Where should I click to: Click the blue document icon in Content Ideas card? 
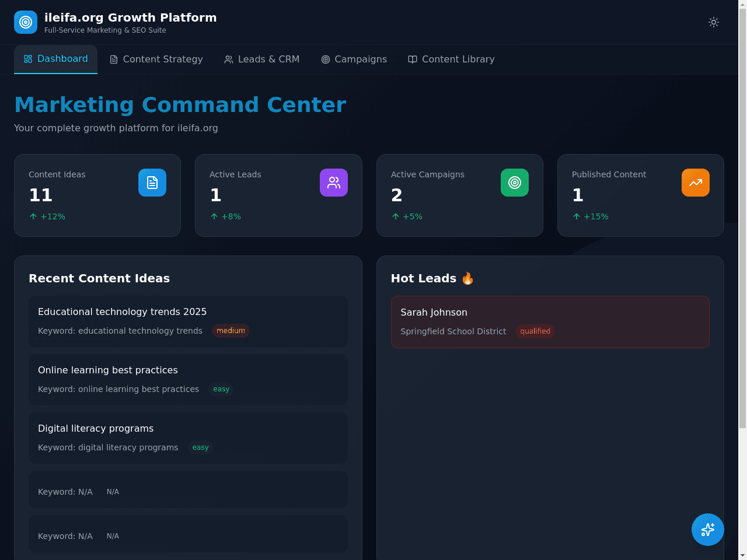click(x=152, y=183)
